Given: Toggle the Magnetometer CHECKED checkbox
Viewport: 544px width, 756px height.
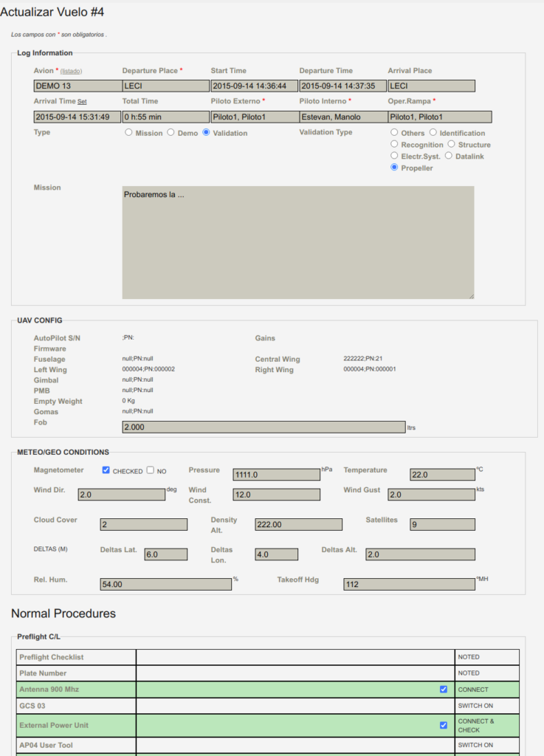Looking at the screenshot, I should click(106, 470).
